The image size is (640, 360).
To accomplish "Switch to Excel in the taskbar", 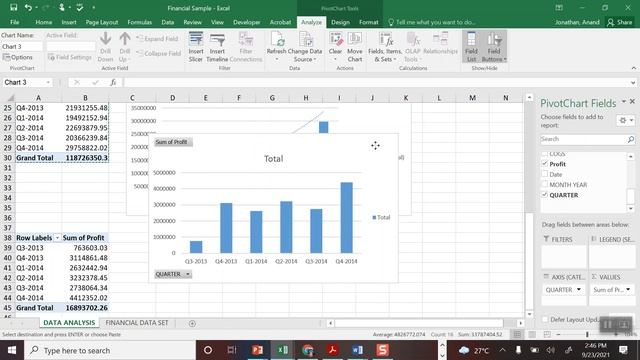I will (x=282, y=350).
